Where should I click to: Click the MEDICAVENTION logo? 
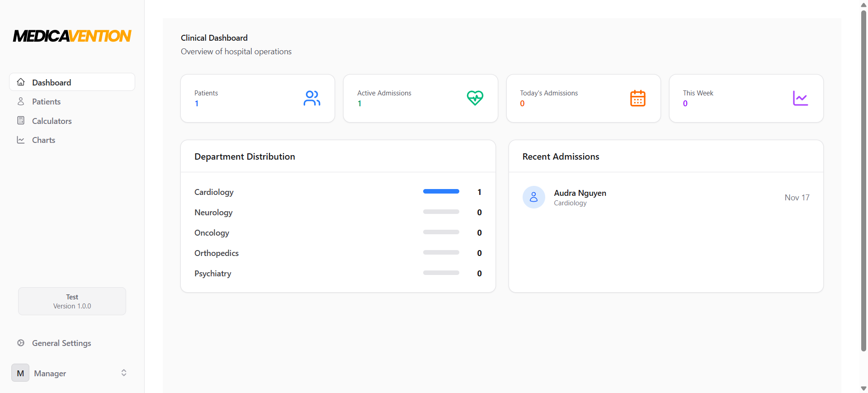coord(72,36)
